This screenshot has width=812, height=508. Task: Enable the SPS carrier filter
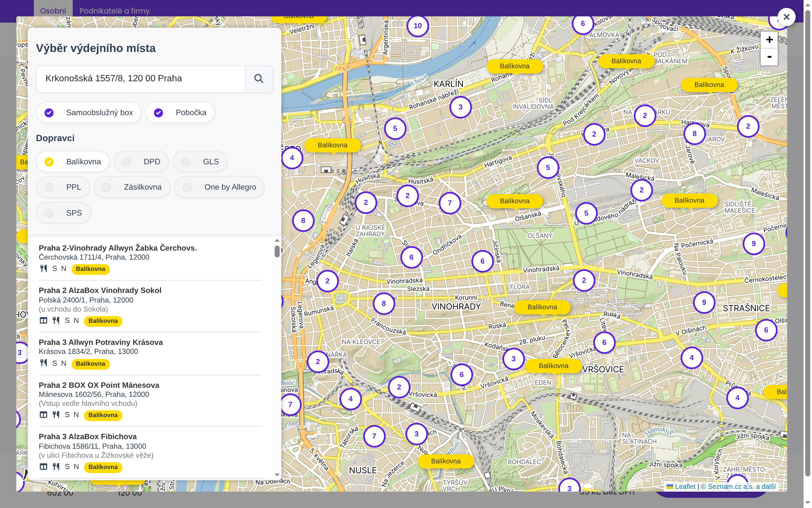[63, 213]
